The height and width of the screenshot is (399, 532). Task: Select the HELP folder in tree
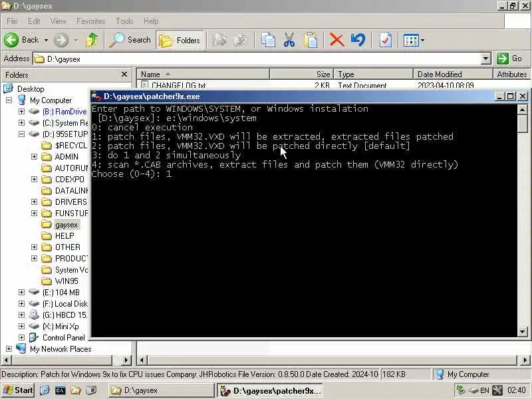click(x=65, y=236)
